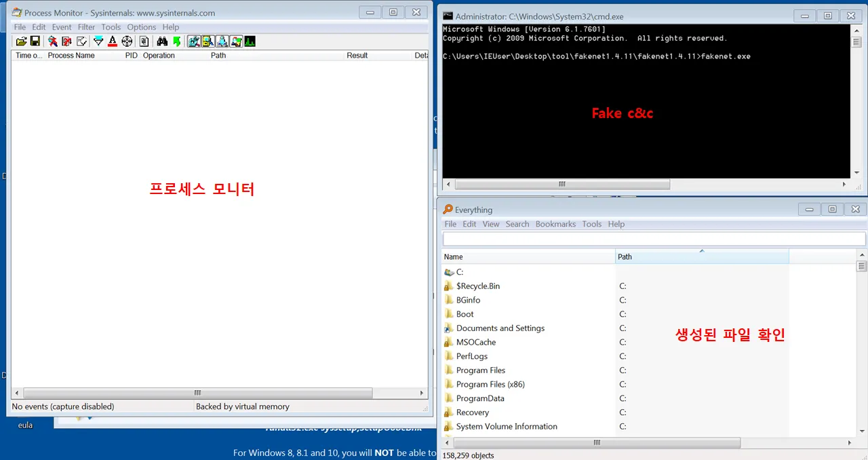Open the Edit menu in Process Monitor
Viewport: 868px width, 460px height.
coord(39,27)
